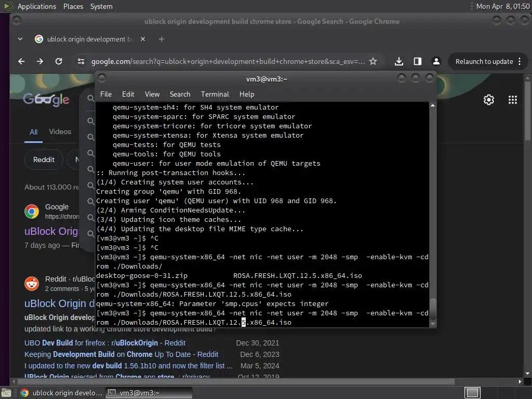The height and width of the screenshot is (399, 532).
Task: Click the URL address bar
Action: point(228,61)
